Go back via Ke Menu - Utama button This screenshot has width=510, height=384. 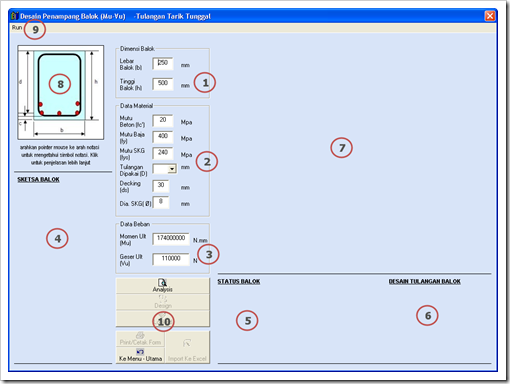click(140, 355)
